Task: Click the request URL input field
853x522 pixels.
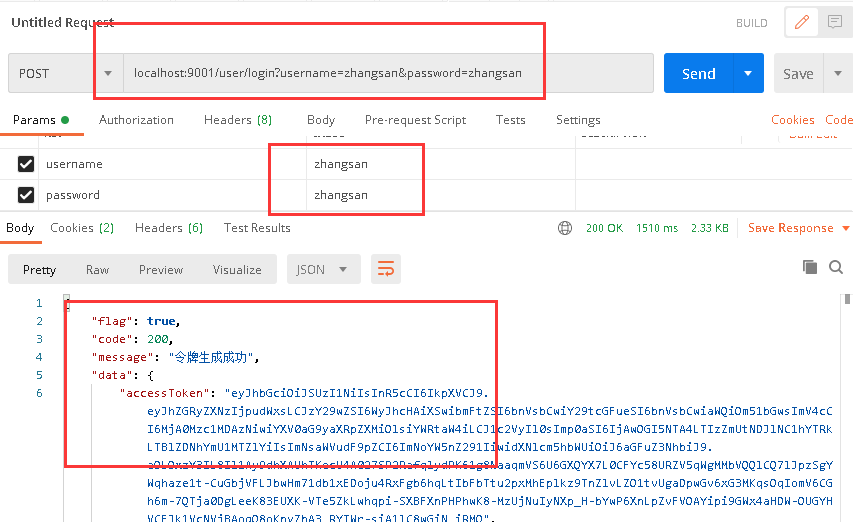Action: 388,73
